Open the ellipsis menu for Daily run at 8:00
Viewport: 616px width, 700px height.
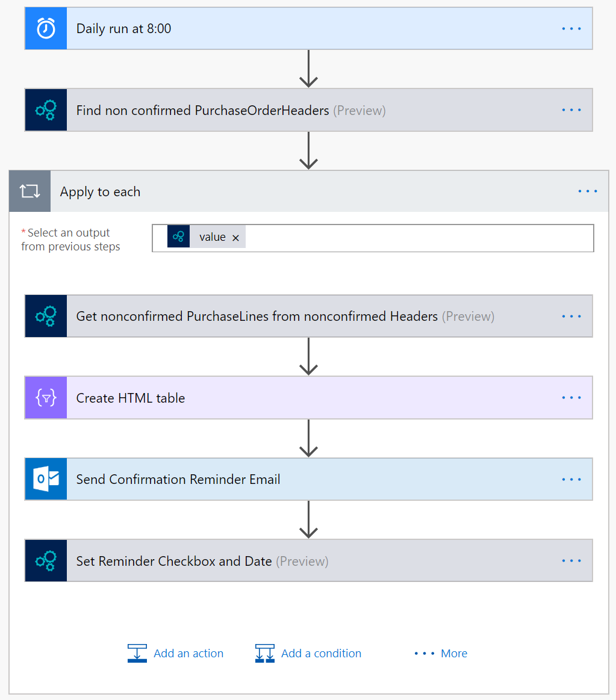[x=571, y=28]
